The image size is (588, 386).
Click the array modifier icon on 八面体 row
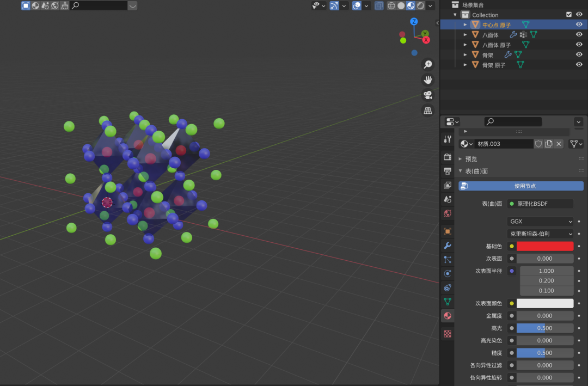524,35
